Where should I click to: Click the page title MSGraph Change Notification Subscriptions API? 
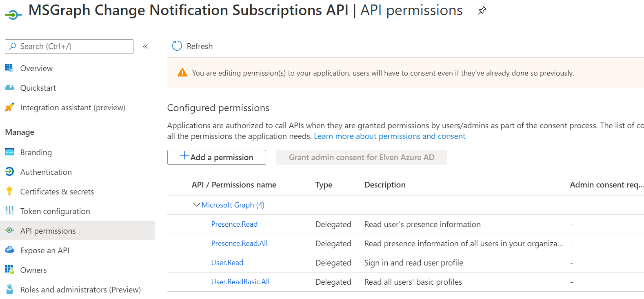(189, 11)
